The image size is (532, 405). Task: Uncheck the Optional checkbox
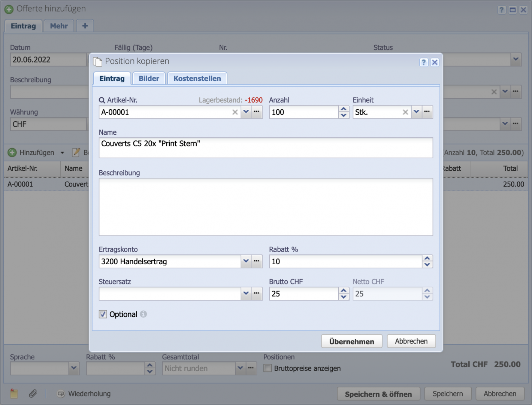(103, 314)
